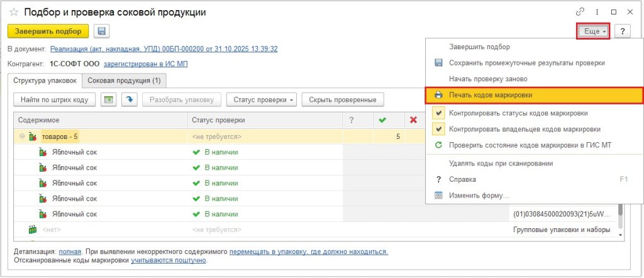Switch to the 'Соковая продукция (1)' tab
This screenshot has width=644, height=278.
click(x=125, y=81)
